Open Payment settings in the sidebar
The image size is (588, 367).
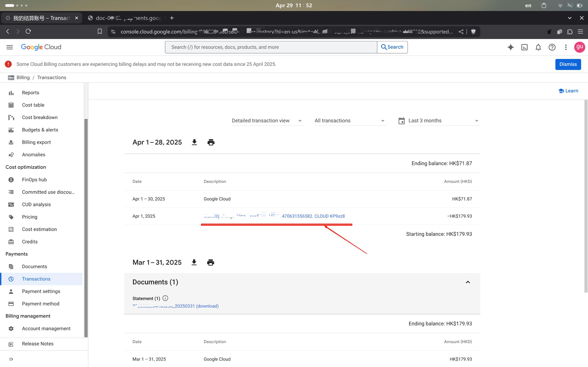tap(41, 291)
